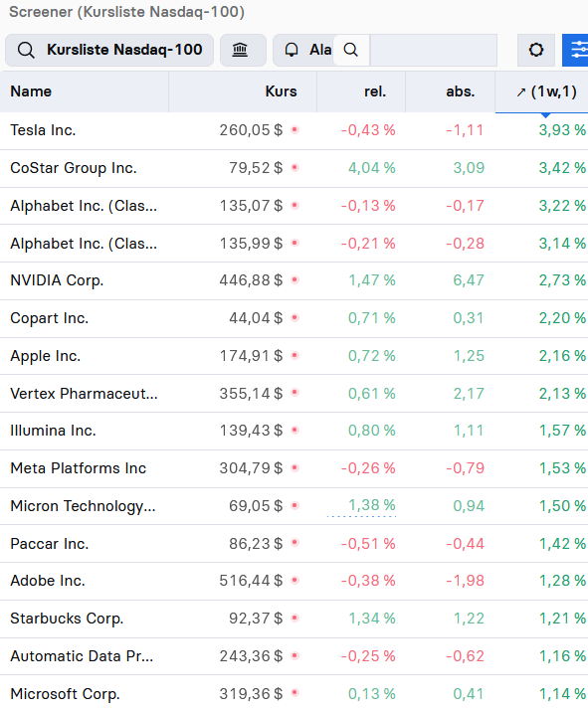Click the bell alarm icon

[x=292, y=50]
